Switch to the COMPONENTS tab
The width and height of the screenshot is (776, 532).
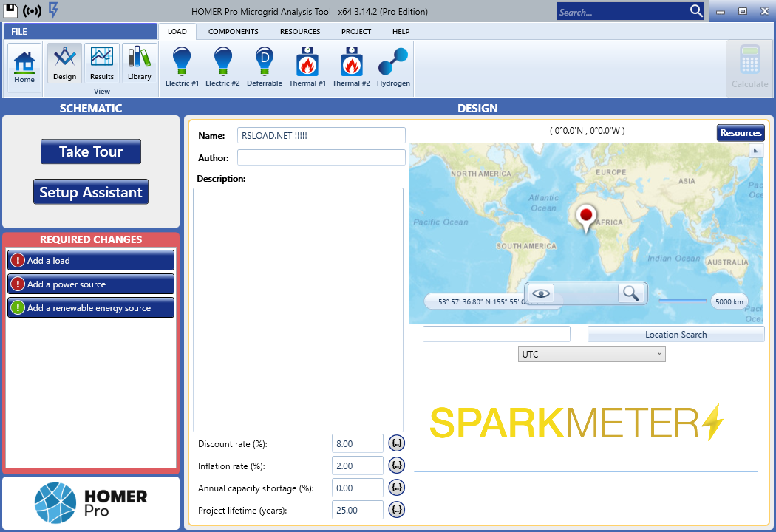click(233, 31)
